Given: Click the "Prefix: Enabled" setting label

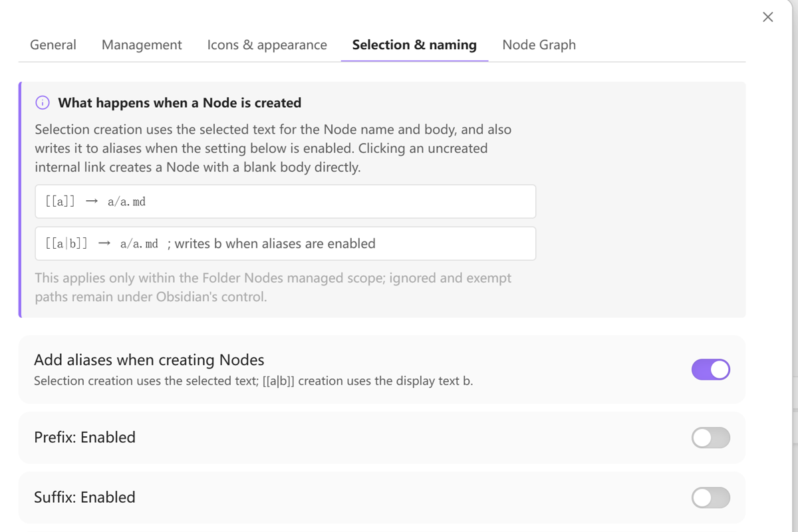Looking at the screenshot, I should (84, 437).
